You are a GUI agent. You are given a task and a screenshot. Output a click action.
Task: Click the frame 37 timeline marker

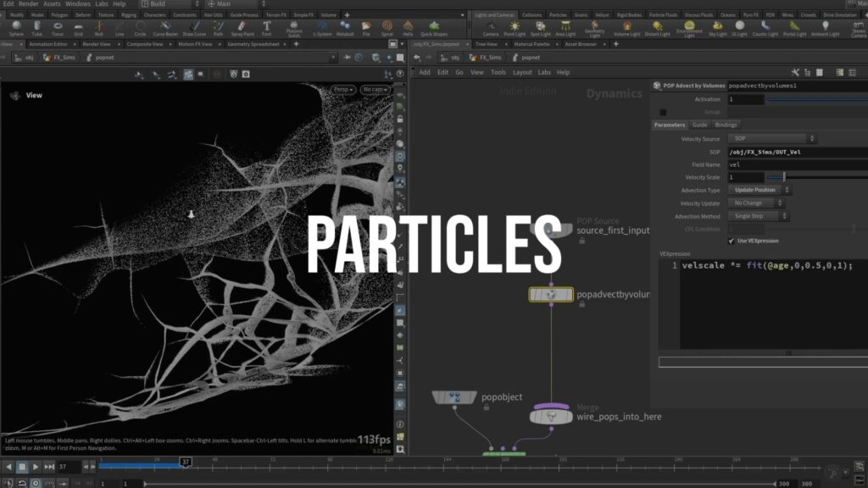pos(186,462)
